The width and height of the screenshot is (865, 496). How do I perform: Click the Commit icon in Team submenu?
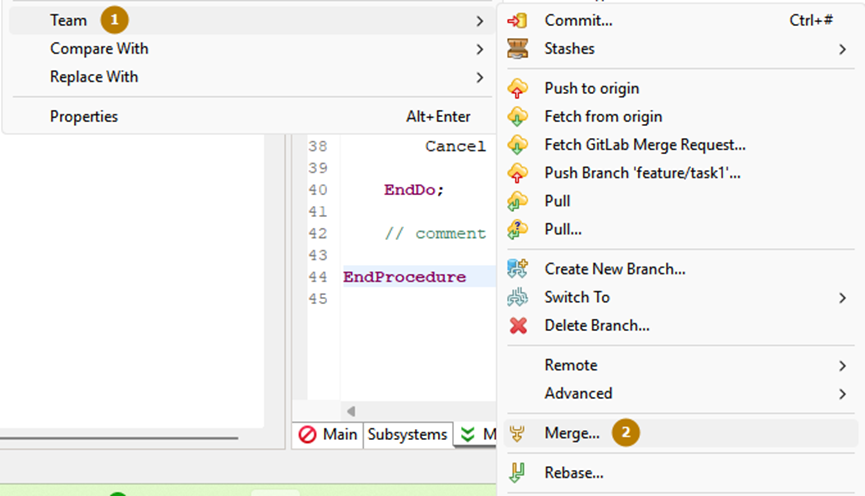517,20
